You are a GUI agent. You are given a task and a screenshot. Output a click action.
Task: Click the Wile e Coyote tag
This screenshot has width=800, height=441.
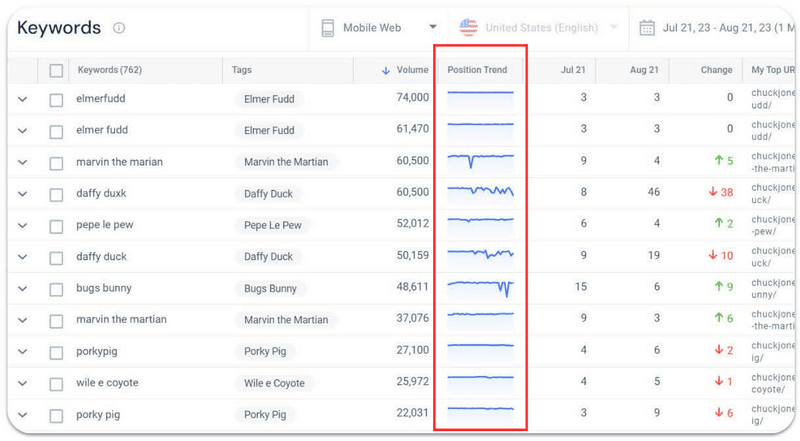click(x=274, y=383)
